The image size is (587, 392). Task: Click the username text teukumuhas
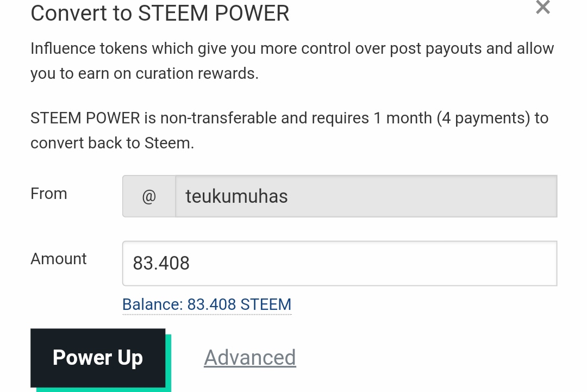click(x=236, y=197)
